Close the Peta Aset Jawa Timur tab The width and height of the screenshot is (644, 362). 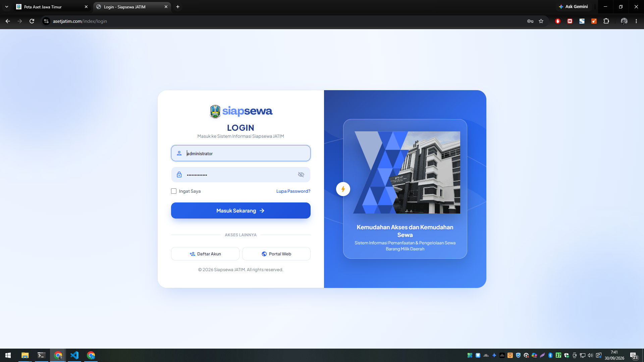86,7
